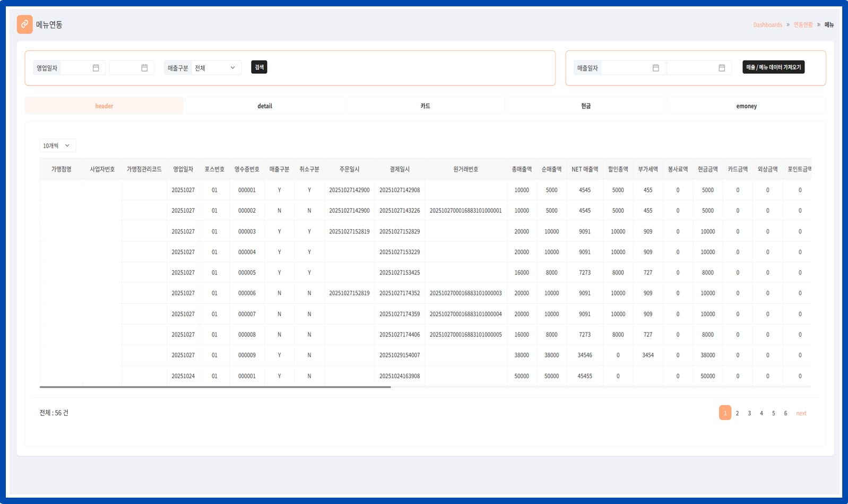Screen dimensions: 848x504
Task: Open the 현금 tab
Action: click(586, 106)
